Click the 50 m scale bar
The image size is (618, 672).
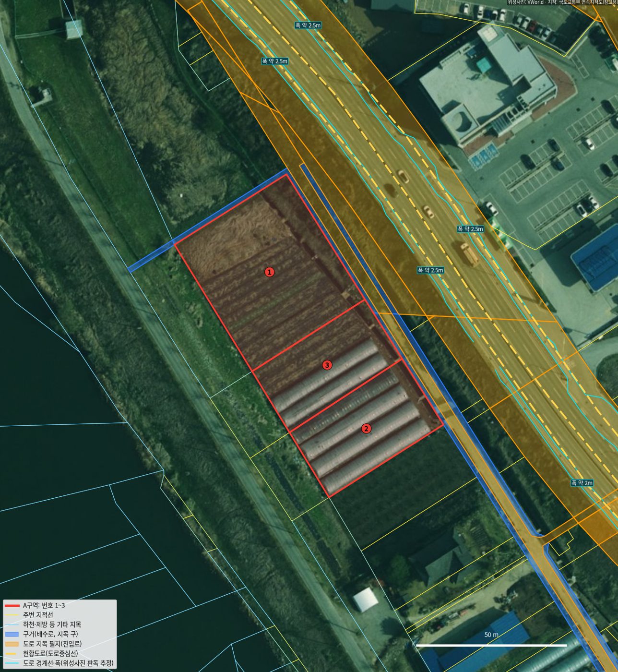[491, 645]
